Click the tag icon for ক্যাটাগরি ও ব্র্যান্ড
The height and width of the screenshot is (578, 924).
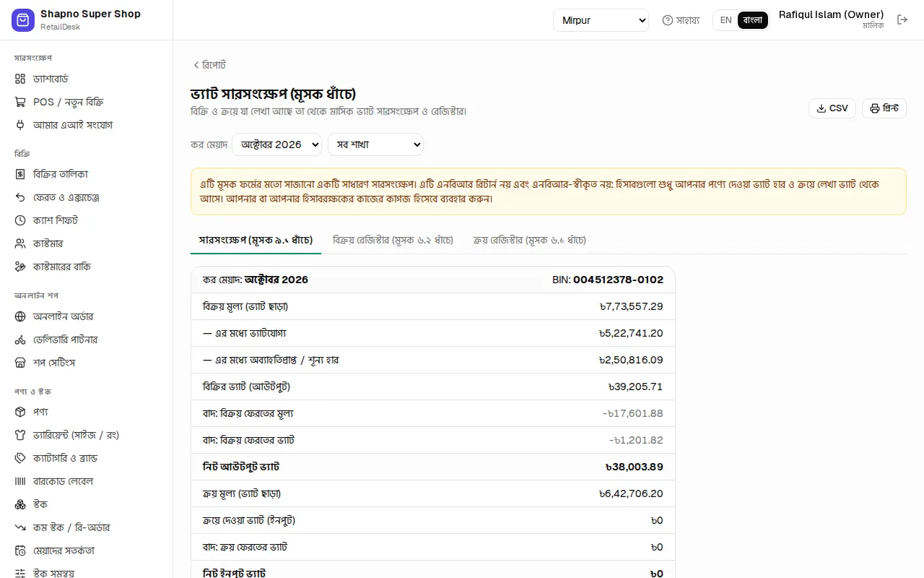[20, 458]
